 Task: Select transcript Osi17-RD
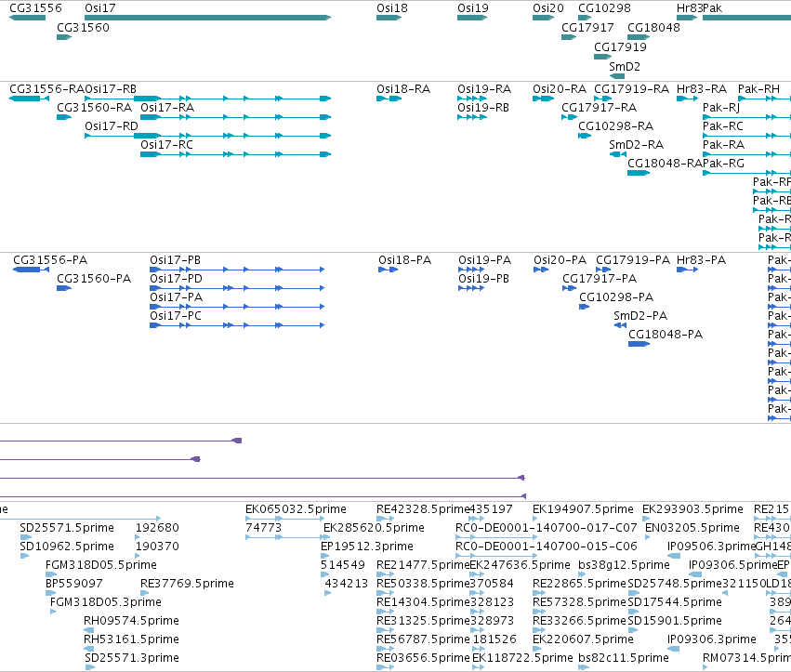coord(111,126)
